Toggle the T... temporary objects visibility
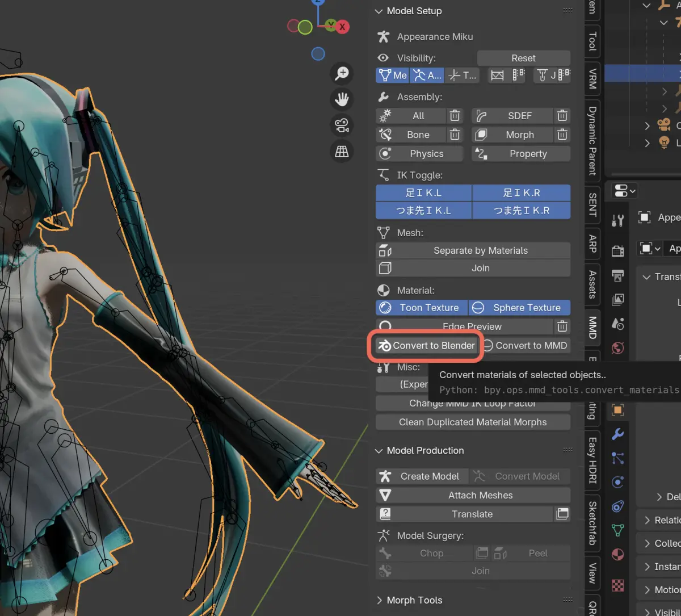Image resolution: width=681 pixels, height=616 pixels. (x=462, y=75)
